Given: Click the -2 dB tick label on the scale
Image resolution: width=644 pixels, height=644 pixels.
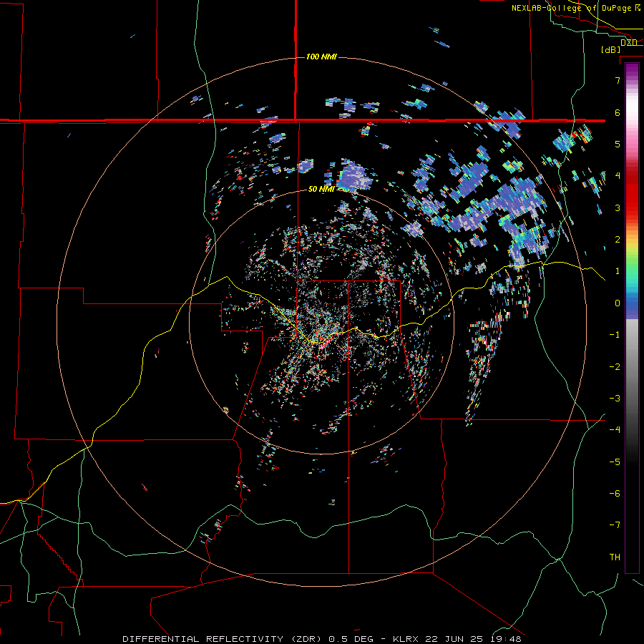Looking at the screenshot, I should click(x=615, y=367).
